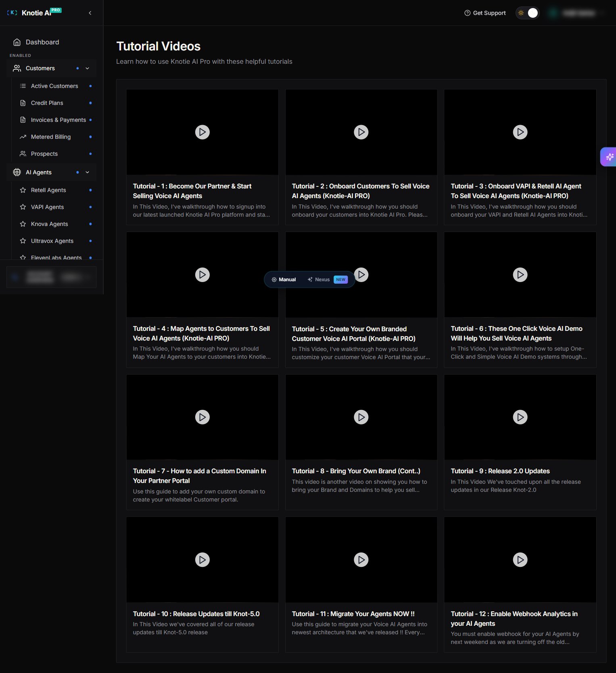Click the Get Support help icon

point(468,13)
